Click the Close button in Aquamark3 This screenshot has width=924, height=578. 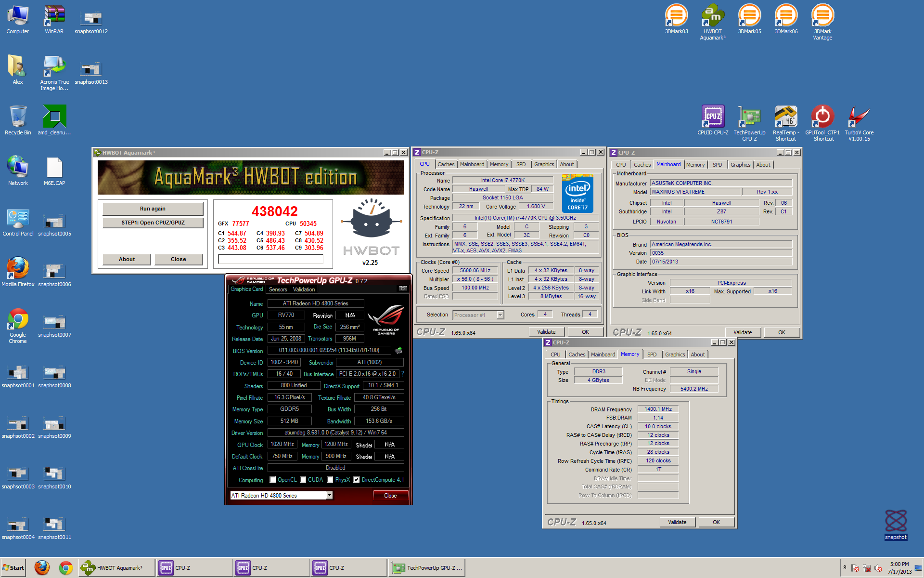click(x=178, y=259)
